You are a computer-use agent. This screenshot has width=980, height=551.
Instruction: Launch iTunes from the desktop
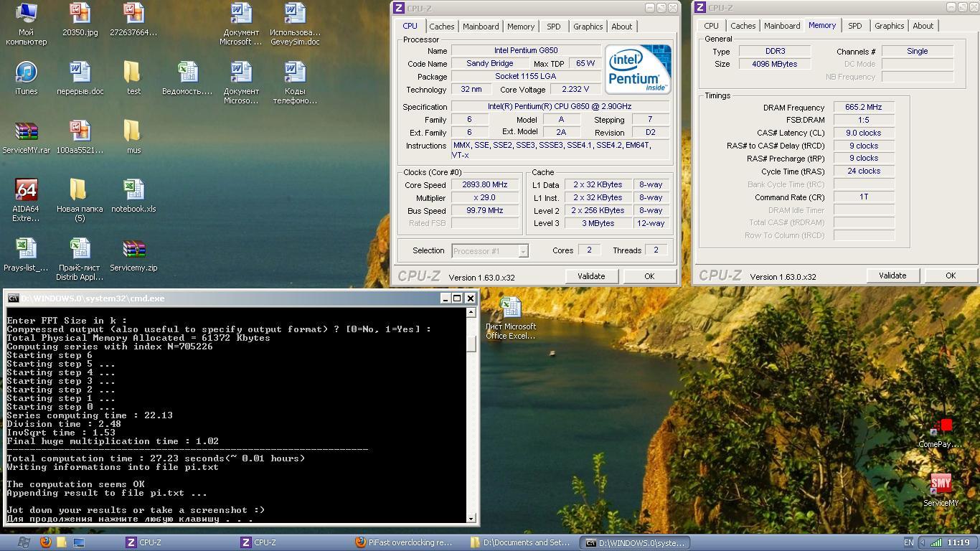click(27, 72)
